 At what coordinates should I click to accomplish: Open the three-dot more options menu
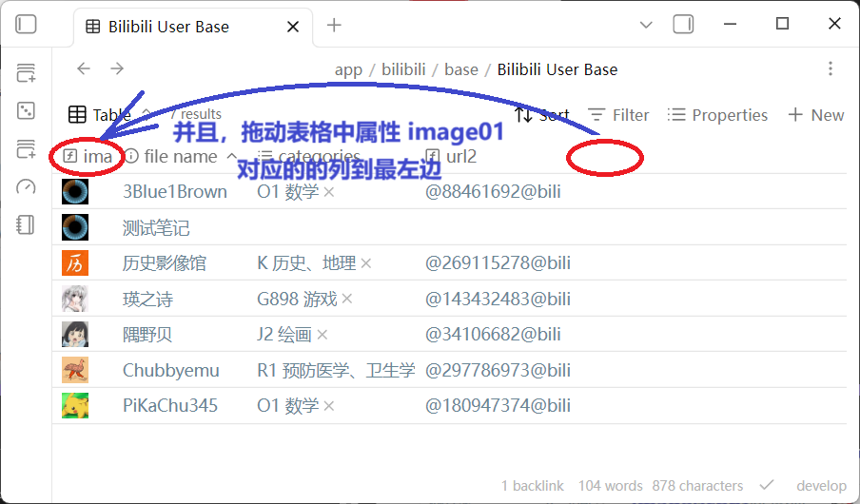(x=831, y=68)
